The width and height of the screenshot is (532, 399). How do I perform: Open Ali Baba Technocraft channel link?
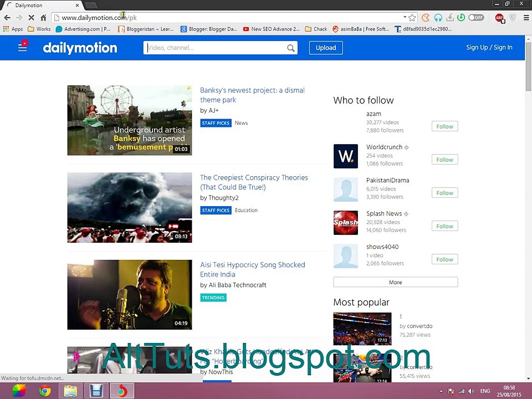click(237, 285)
